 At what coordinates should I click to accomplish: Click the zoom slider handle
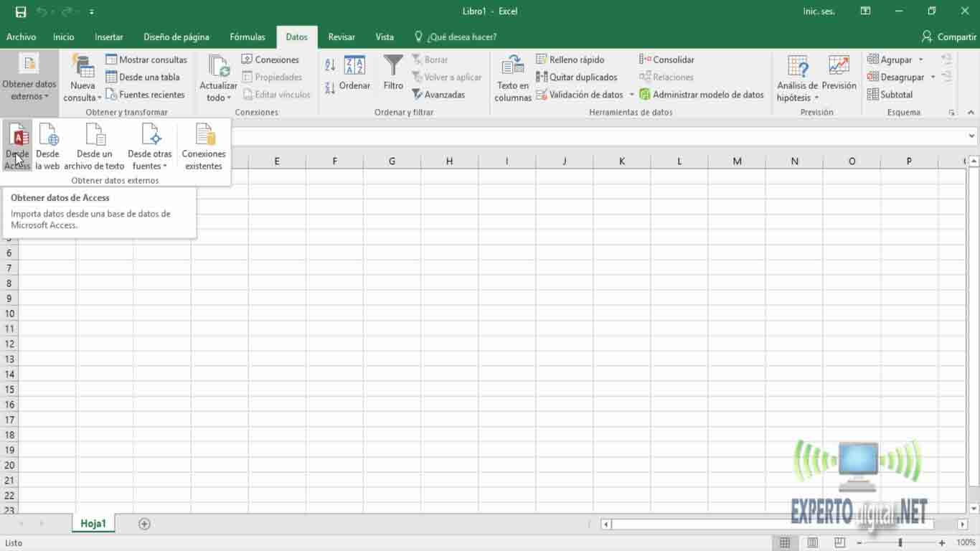tap(900, 543)
